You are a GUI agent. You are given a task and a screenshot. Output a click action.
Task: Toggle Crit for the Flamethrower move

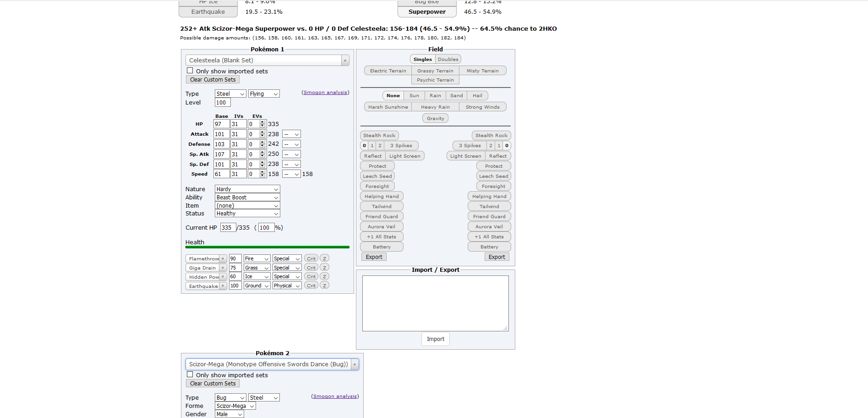311,258
